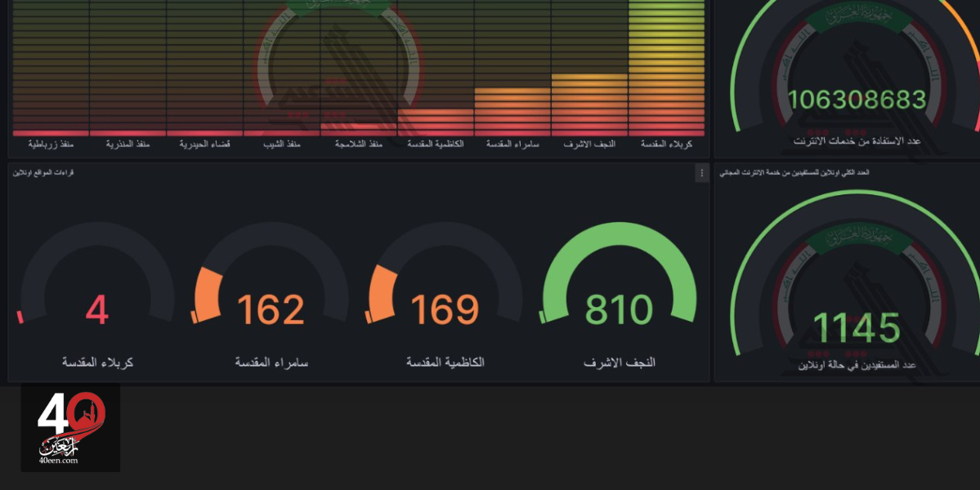
Task: Open panel title 'العدد الكلي اونلاين للمستفيدين'
Action: [794, 172]
